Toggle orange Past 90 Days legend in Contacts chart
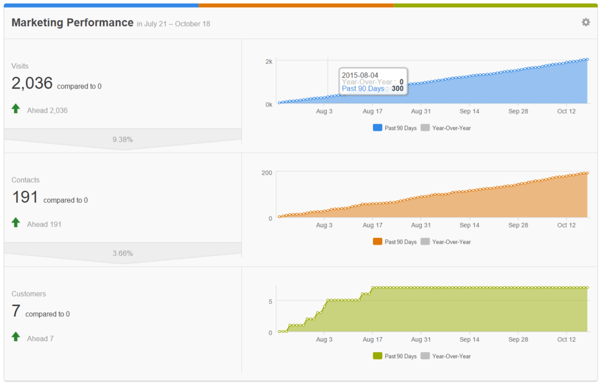The image size is (600, 385). [395, 241]
